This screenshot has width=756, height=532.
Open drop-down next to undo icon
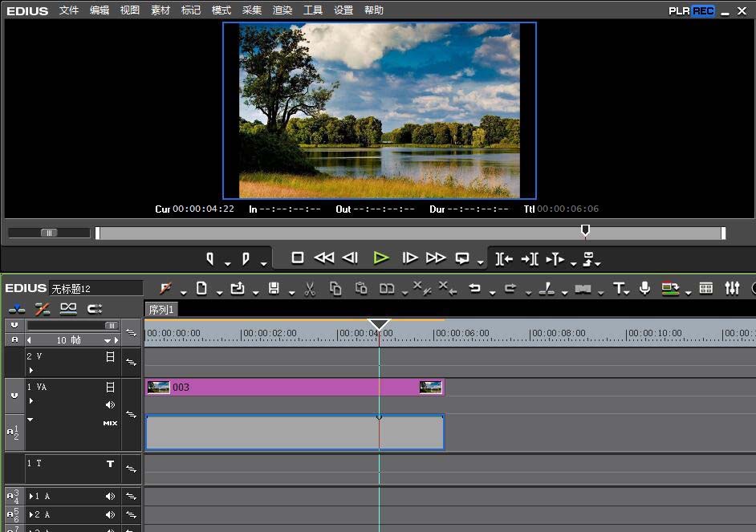(492, 293)
